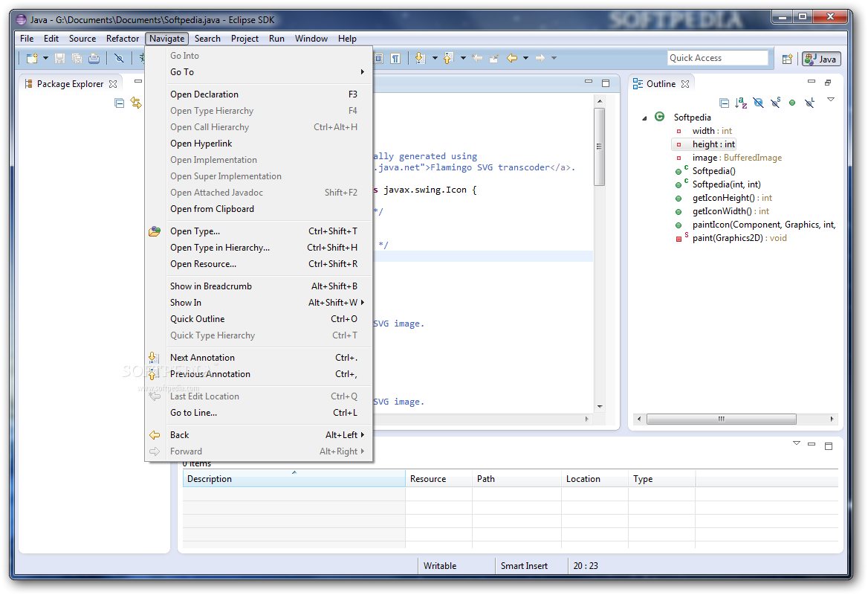
Task: Toggle Link with Editor in Package Explorer
Action: pos(135,103)
